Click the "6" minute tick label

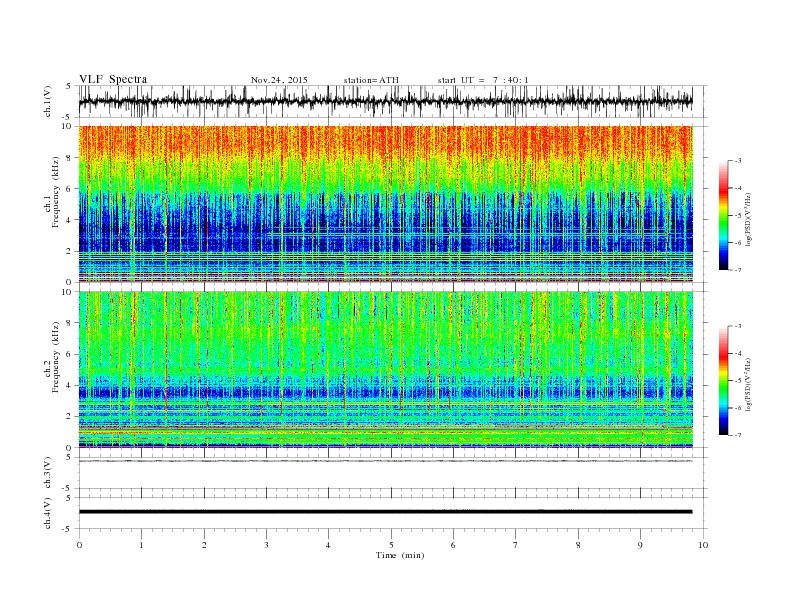453,545
